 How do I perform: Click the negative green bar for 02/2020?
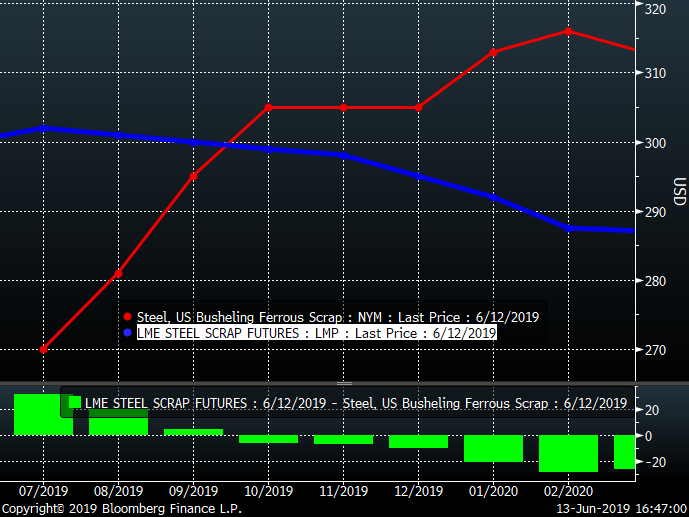pyautogui.click(x=568, y=453)
